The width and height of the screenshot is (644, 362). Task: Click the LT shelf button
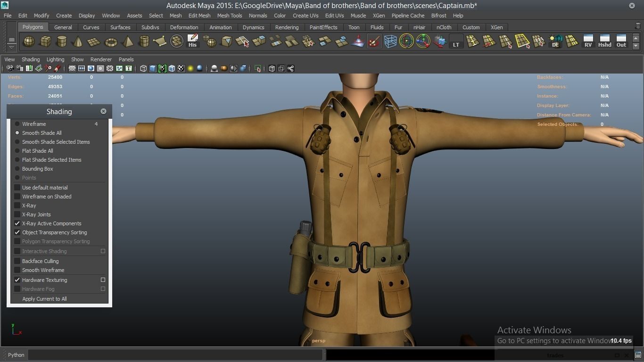[456, 41]
